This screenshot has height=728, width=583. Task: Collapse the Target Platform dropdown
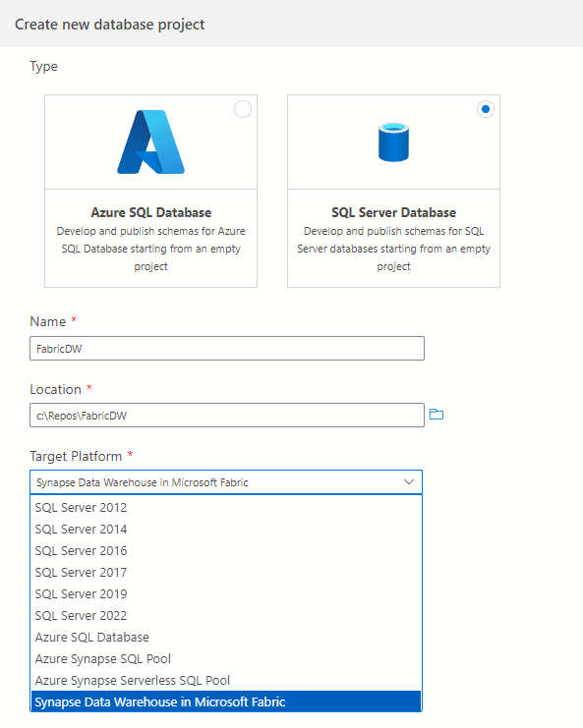click(226, 482)
